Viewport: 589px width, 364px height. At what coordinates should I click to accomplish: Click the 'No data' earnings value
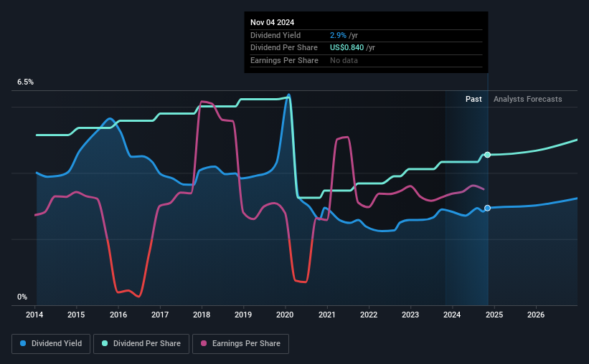tap(344, 60)
